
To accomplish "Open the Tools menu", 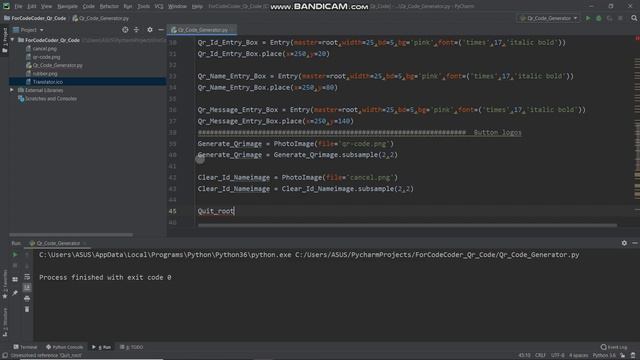I will click(x=143, y=7).
